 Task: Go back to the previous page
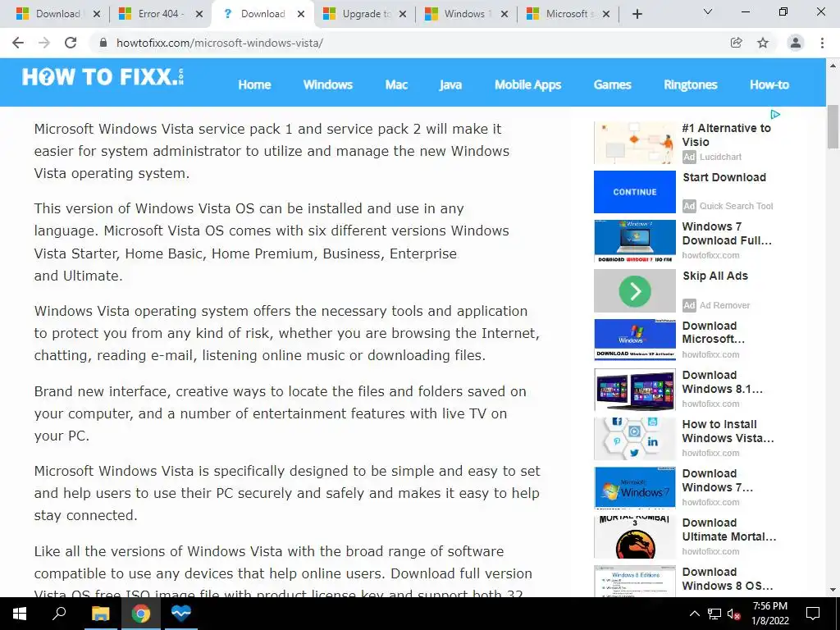coord(18,43)
